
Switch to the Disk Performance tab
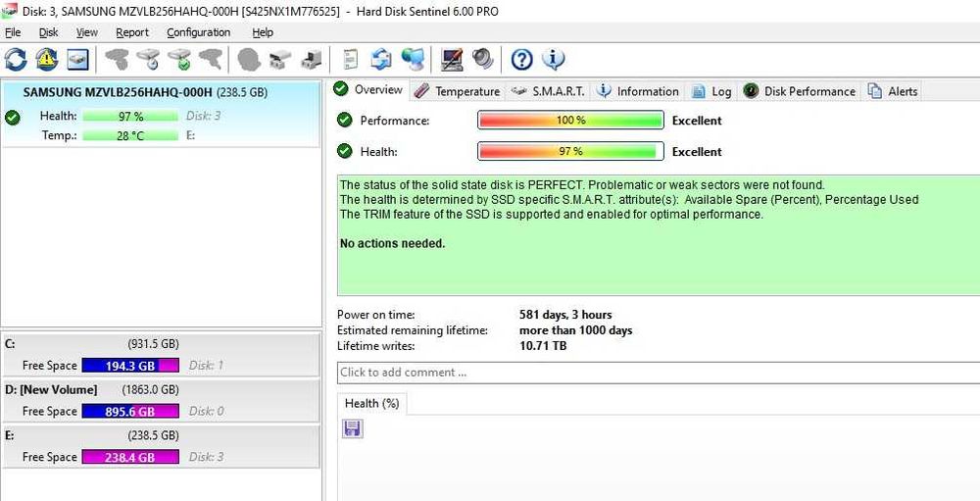[x=800, y=91]
